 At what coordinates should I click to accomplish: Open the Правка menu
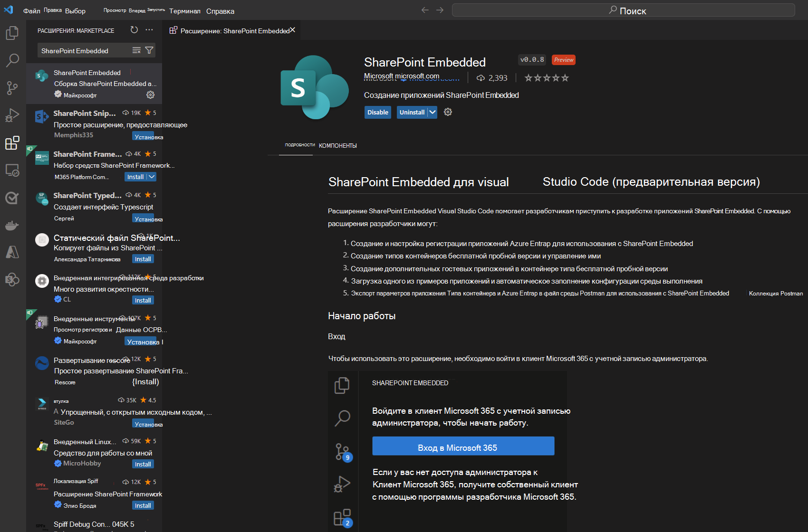[53, 10]
